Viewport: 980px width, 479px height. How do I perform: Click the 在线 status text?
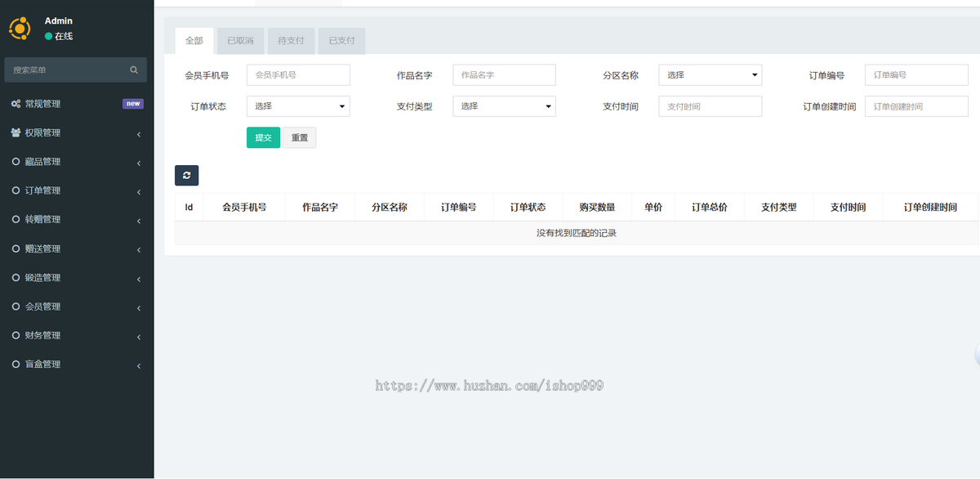64,36
